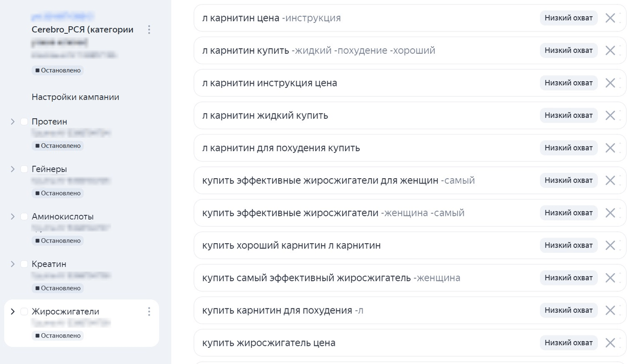This screenshot has height=364, width=637.
Task: Click "Низкий охват" badge on first keyword
Action: pos(569,18)
